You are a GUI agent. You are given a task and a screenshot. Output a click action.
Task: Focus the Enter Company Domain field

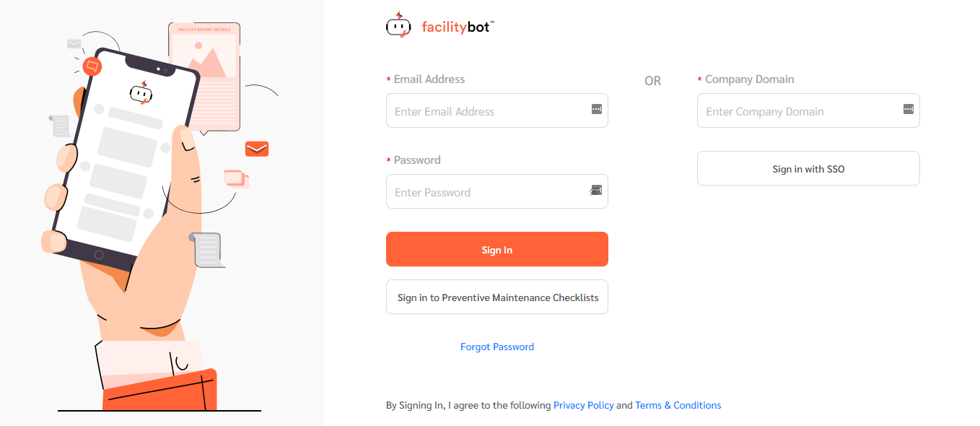click(797, 111)
